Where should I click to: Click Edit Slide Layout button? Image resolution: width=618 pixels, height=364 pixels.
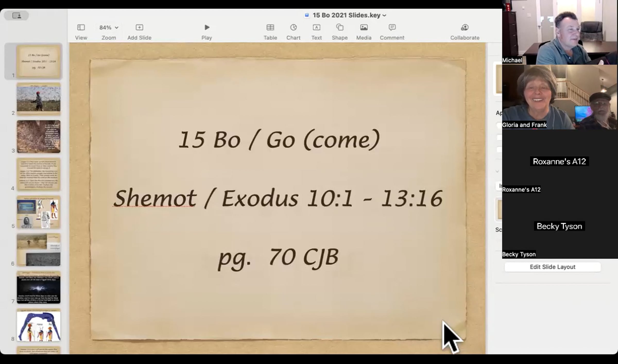[x=552, y=267]
